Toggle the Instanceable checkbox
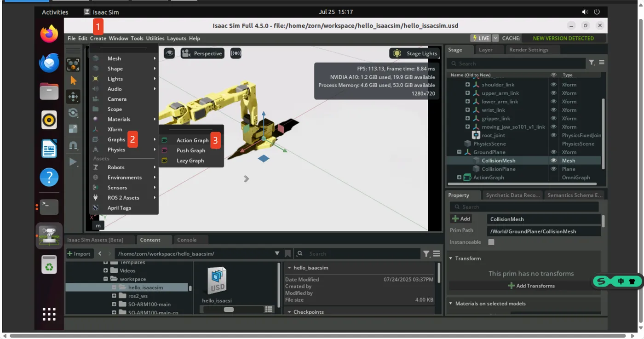This screenshot has height=339, width=644. tap(491, 242)
